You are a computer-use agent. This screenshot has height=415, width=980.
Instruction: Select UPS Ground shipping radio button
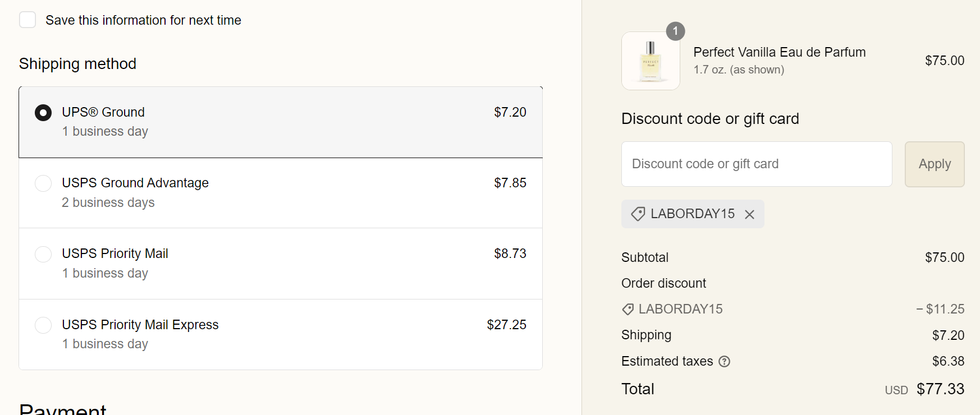pos(43,113)
